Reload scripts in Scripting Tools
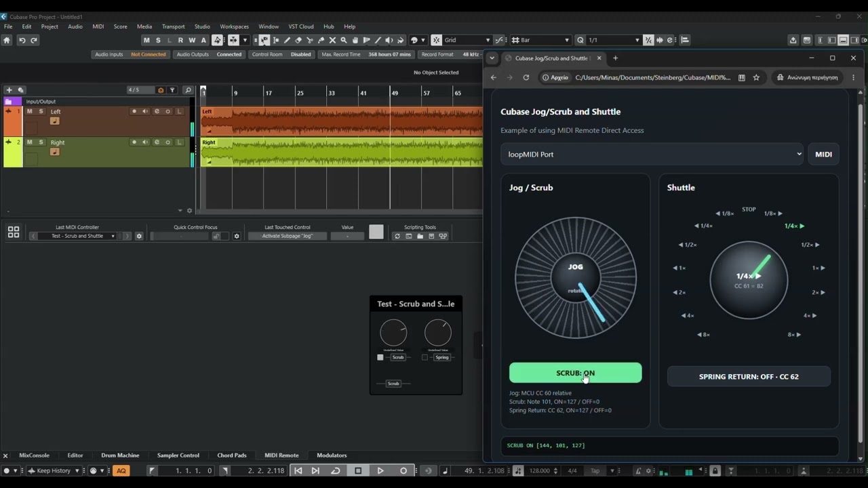The height and width of the screenshot is (488, 868). pyautogui.click(x=397, y=236)
